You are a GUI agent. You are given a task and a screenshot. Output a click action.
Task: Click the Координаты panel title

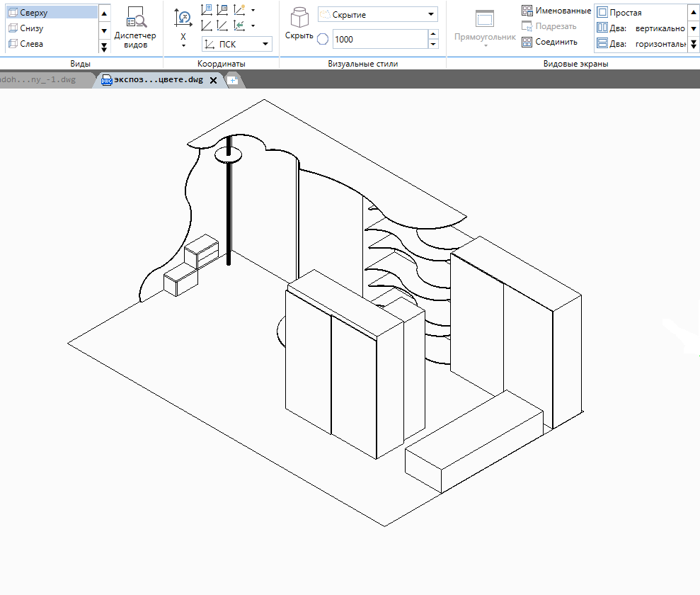click(x=222, y=64)
